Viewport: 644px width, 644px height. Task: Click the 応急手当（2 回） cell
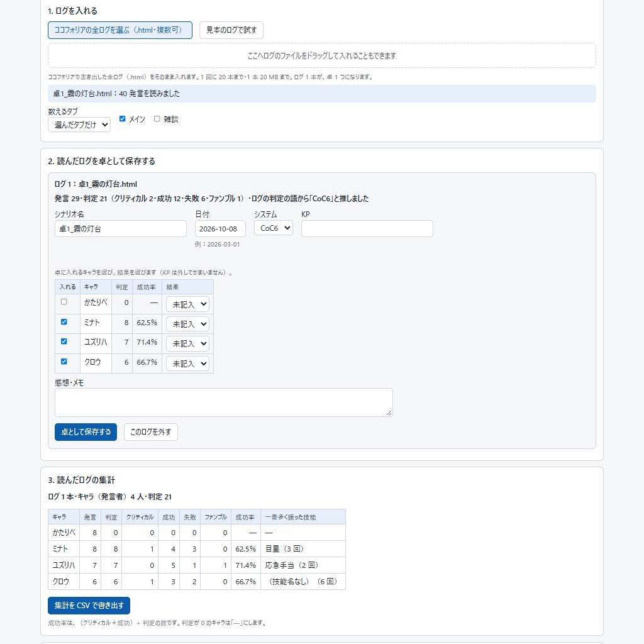tap(303, 565)
